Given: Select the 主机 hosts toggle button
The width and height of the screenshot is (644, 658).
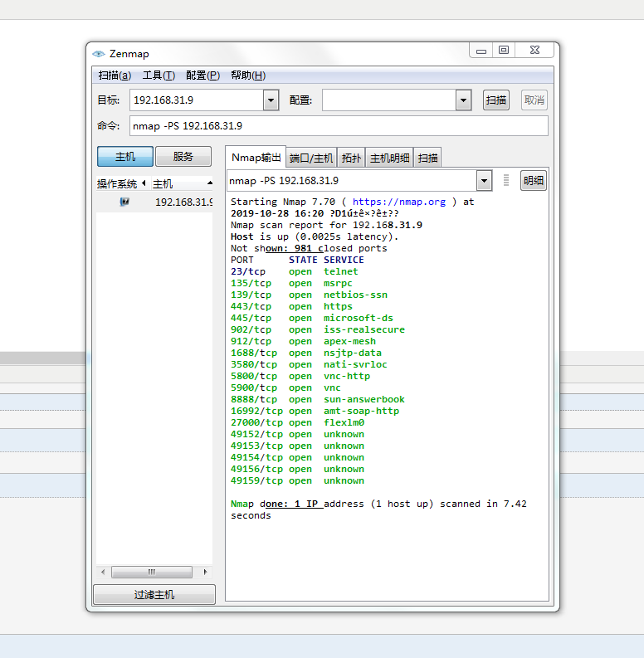Looking at the screenshot, I should coord(125,157).
